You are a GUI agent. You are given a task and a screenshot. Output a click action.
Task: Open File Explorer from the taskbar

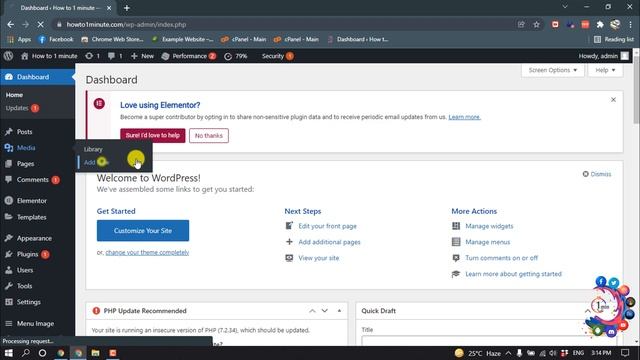point(96,353)
